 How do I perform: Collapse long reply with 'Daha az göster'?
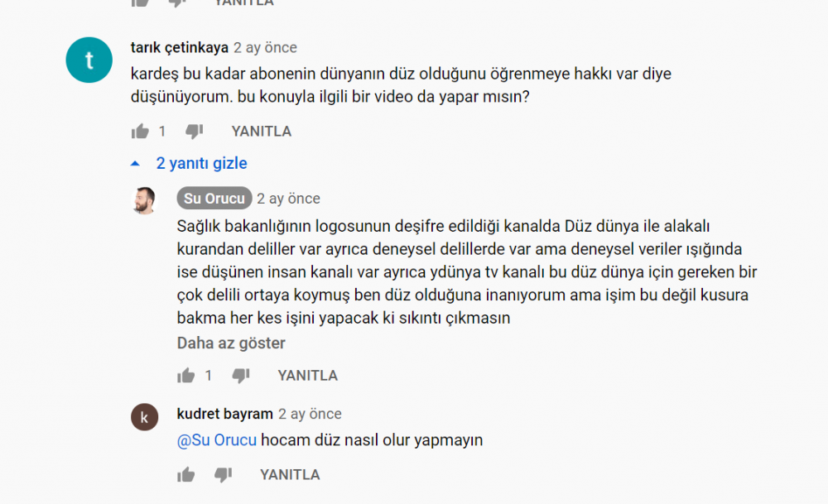(231, 343)
